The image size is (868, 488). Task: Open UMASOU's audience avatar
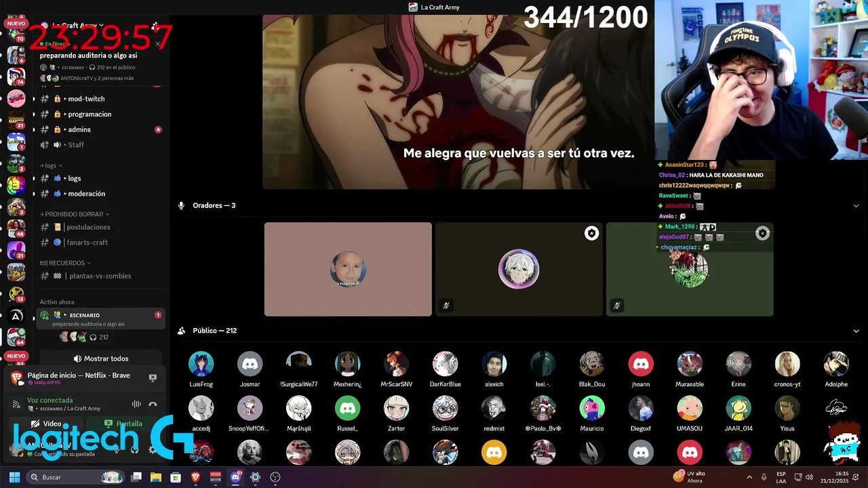(689, 409)
